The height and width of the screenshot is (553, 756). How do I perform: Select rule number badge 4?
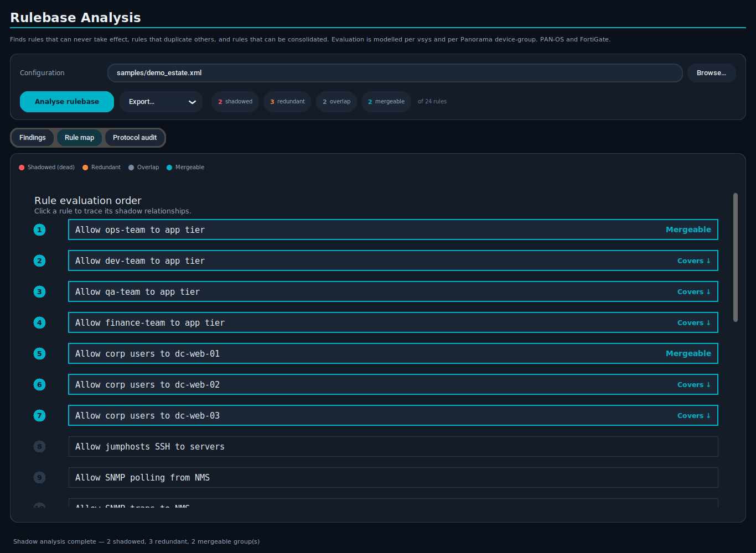pyautogui.click(x=39, y=323)
